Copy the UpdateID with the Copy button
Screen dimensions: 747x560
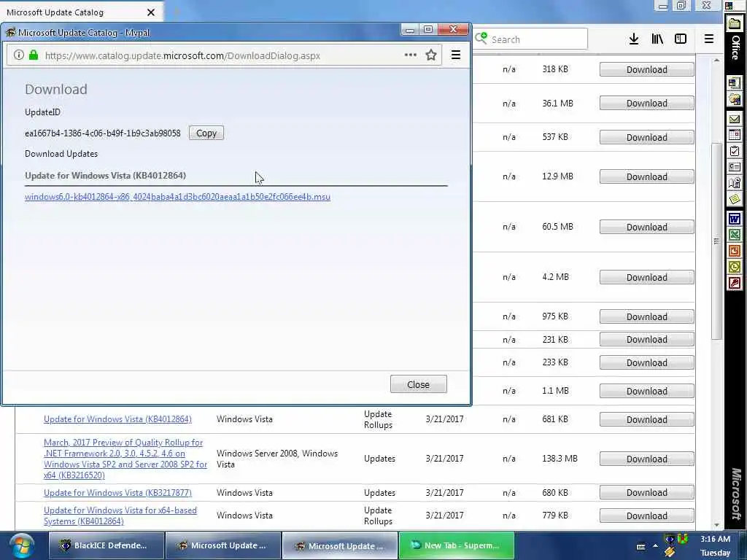(x=206, y=133)
